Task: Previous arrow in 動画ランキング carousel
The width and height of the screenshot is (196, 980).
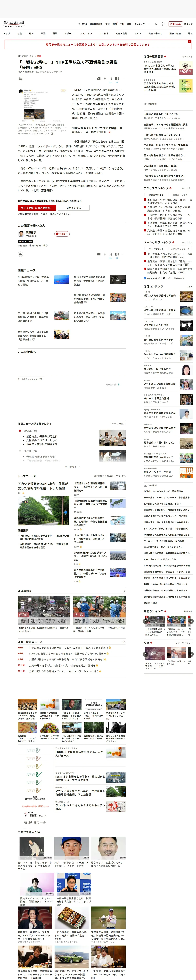Action: (x=145, y=621)
